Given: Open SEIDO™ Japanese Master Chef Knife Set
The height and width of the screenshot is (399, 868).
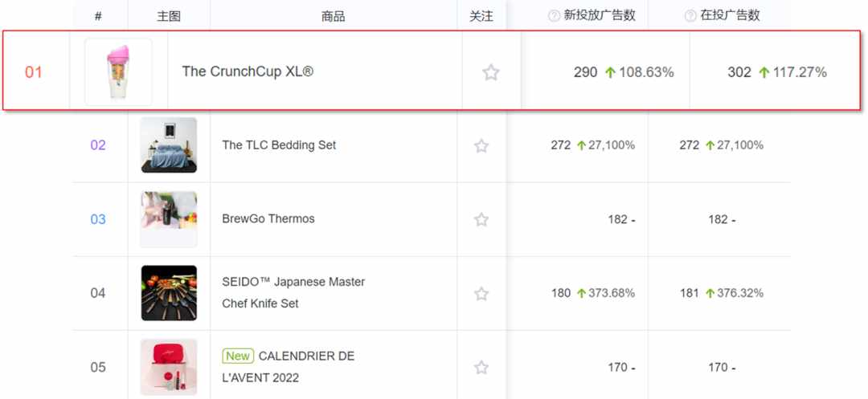Looking at the screenshot, I should pos(293,293).
